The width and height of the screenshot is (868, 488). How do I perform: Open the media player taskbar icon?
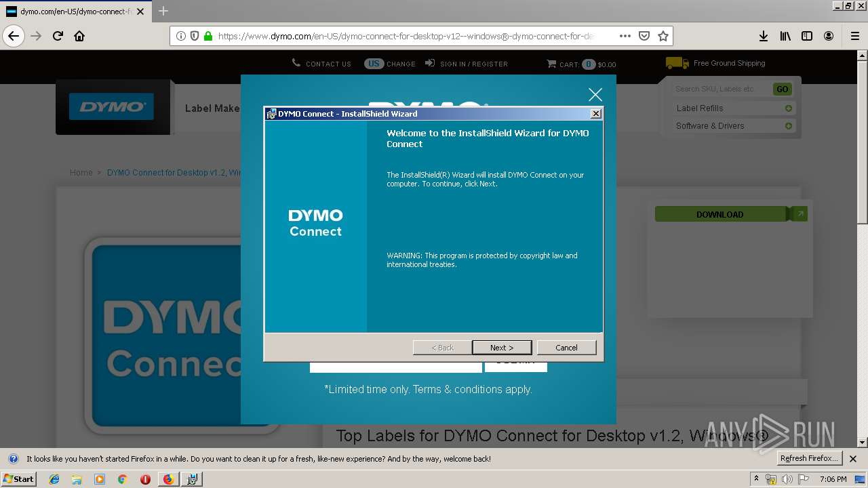(x=100, y=479)
